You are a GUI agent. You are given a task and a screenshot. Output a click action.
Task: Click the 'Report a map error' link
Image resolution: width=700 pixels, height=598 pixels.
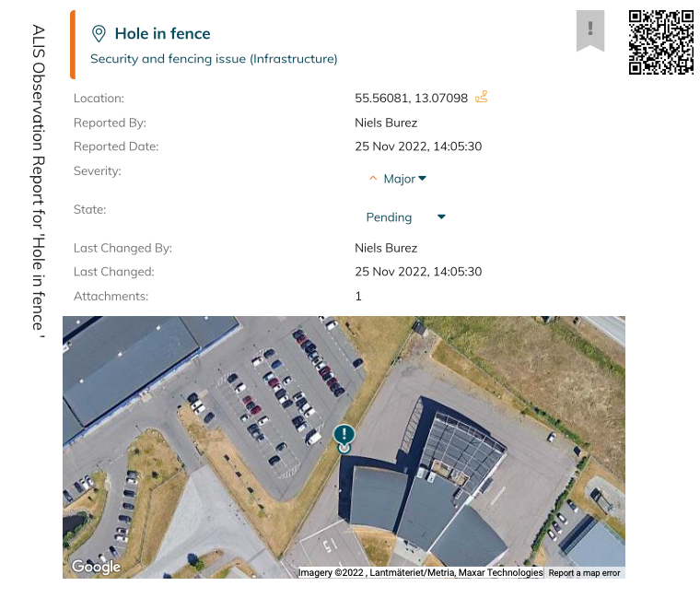pyautogui.click(x=584, y=573)
